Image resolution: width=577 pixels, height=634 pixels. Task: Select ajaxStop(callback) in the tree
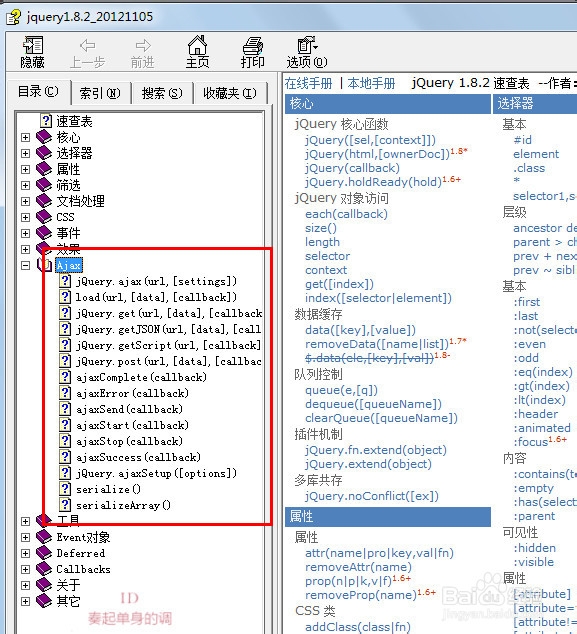click(x=129, y=441)
